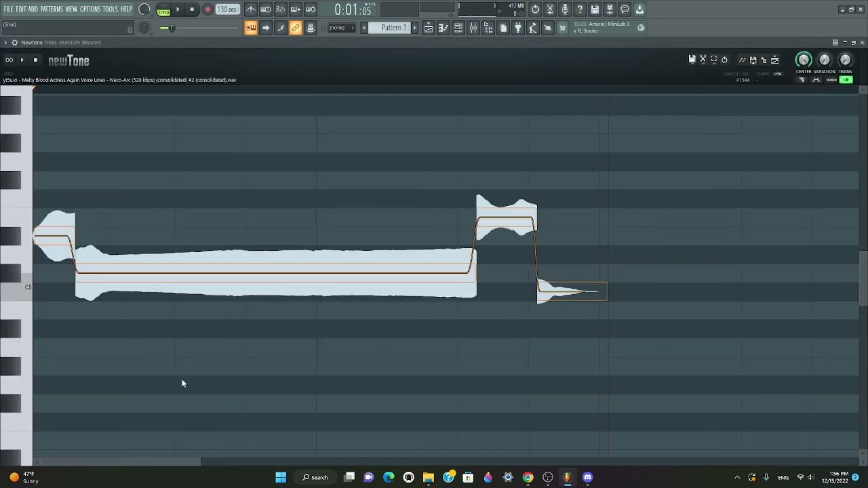
Task: Play the project from main transport
Action: click(x=178, y=9)
